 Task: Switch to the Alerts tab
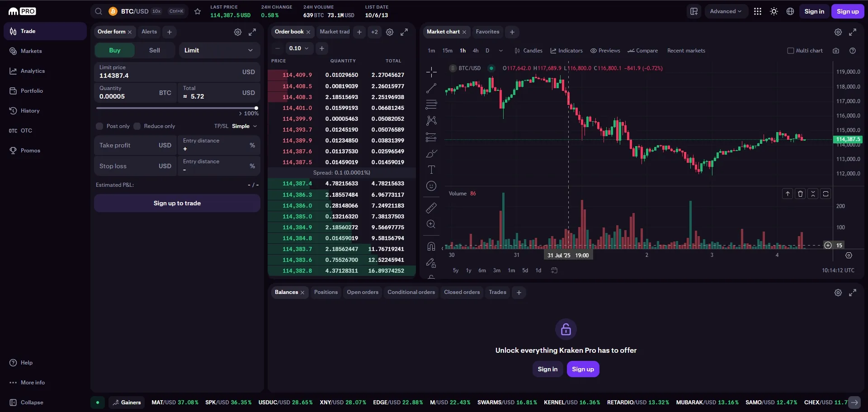coord(149,32)
